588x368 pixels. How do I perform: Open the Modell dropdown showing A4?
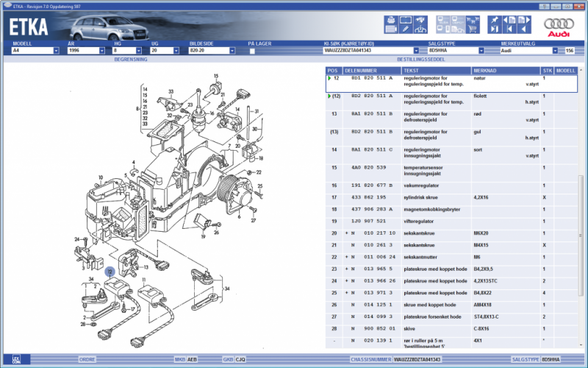(x=56, y=51)
